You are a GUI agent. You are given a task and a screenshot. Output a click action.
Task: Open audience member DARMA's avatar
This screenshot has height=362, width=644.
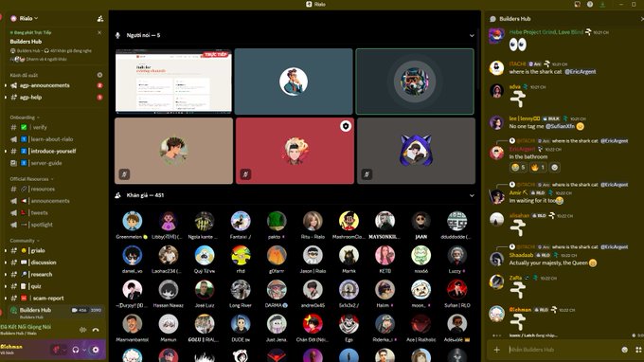tap(277, 290)
